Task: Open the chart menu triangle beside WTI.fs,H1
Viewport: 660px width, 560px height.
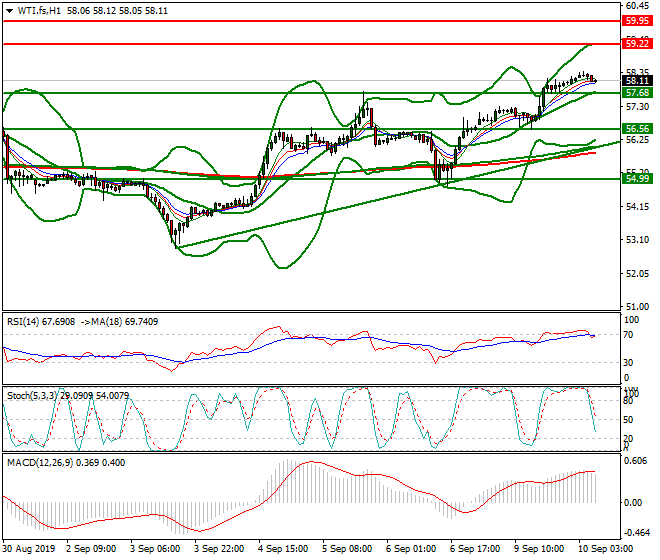Action: pyautogui.click(x=9, y=11)
